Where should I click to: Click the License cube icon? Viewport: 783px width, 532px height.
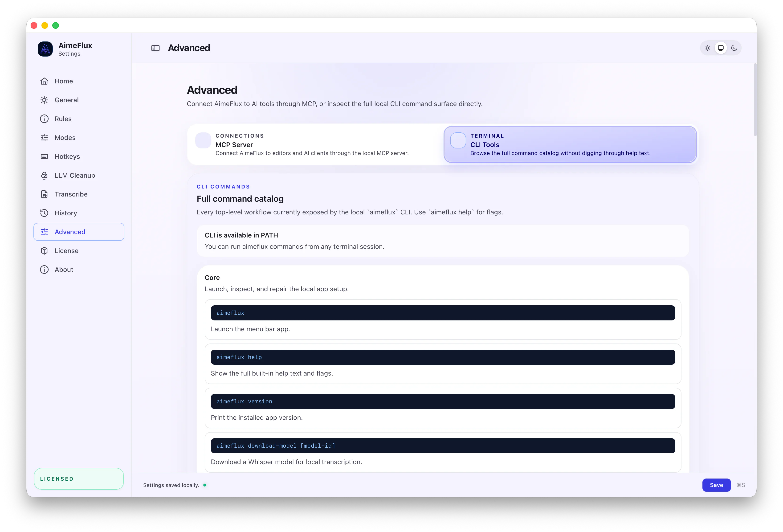pos(44,251)
